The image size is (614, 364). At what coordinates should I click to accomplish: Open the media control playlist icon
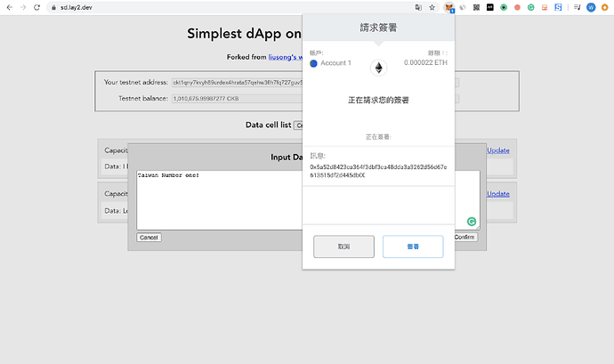(x=578, y=7)
